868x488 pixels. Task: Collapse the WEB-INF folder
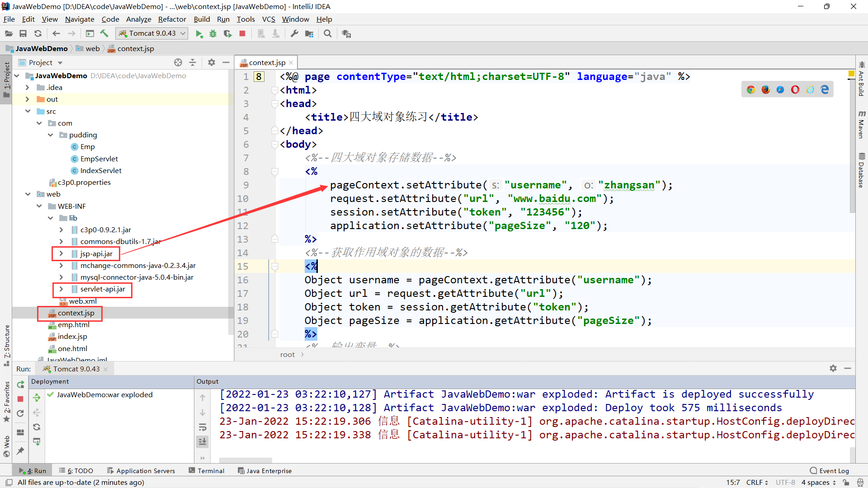(x=39, y=206)
